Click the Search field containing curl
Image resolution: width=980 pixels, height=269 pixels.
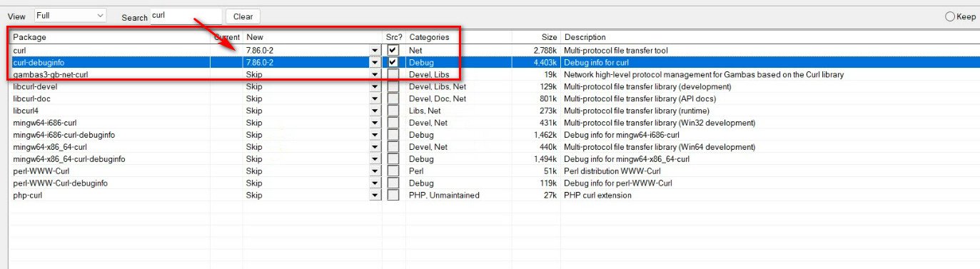click(x=186, y=16)
